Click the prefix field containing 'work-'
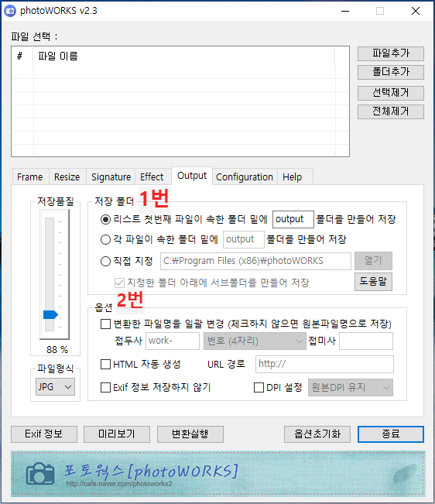This screenshot has width=435, height=504. click(173, 341)
